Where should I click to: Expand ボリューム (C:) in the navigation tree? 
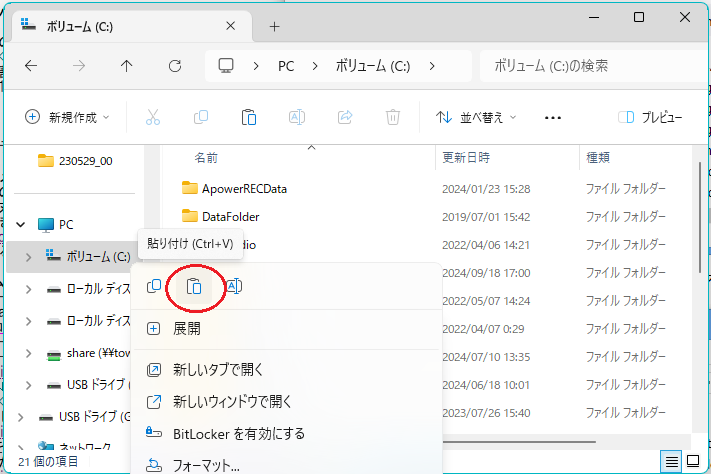[x=29, y=257]
